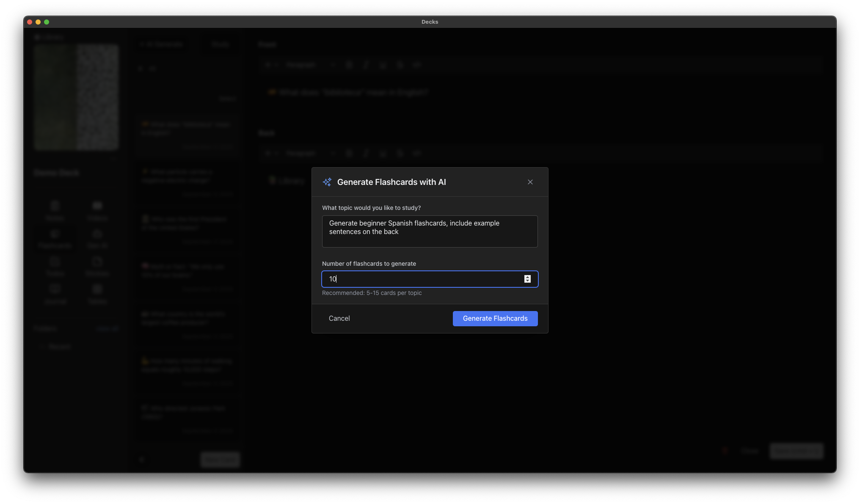Decrease flashcard count with the down arrow
Viewport: 860px width, 504px height.
tap(527, 281)
